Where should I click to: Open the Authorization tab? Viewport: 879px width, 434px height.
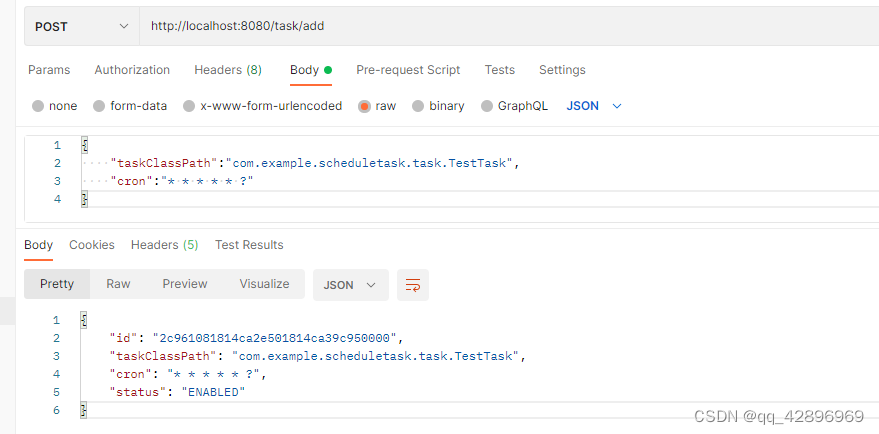tap(132, 70)
